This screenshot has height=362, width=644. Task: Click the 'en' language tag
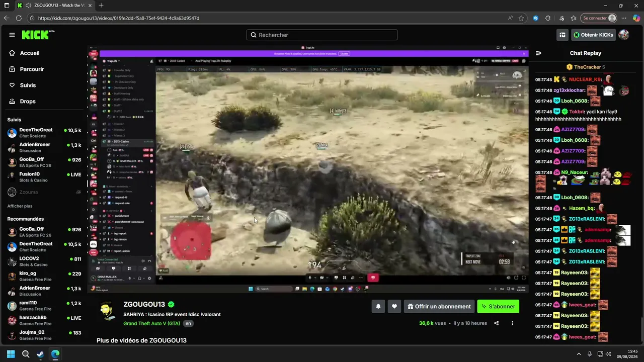(188, 323)
